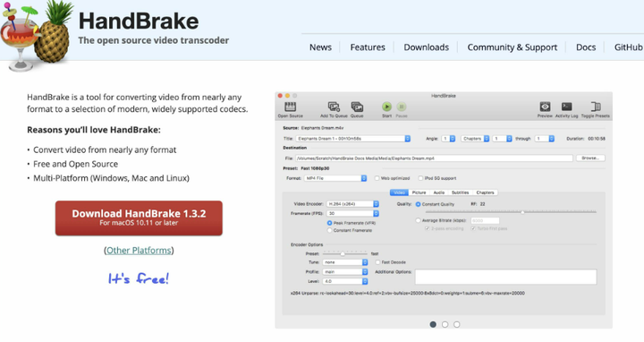The image size is (644, 342).
Task: Open the Title dropdown showing Elephants Dream 1
Action: click(x=352, y=139)
